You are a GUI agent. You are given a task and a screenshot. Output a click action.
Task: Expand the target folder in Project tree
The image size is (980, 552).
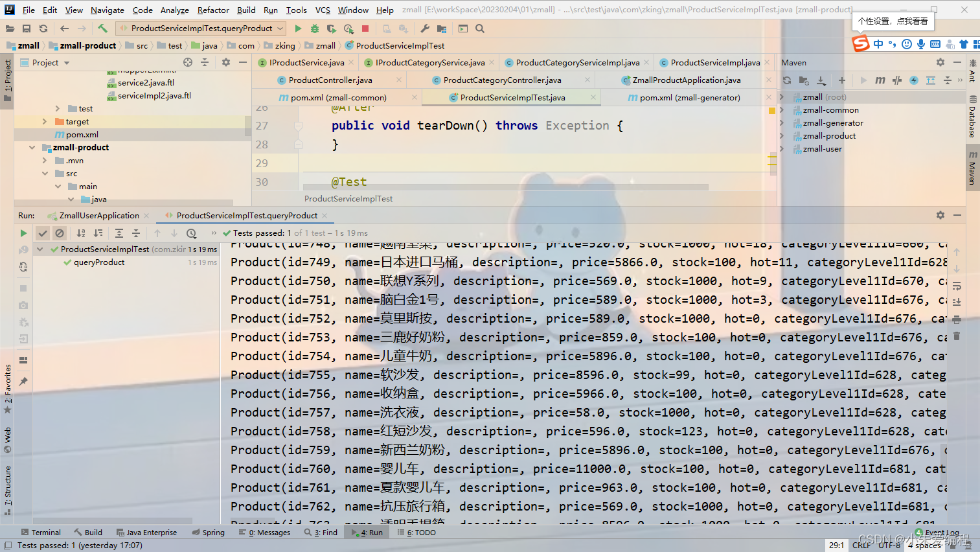(x=45, y=122)
